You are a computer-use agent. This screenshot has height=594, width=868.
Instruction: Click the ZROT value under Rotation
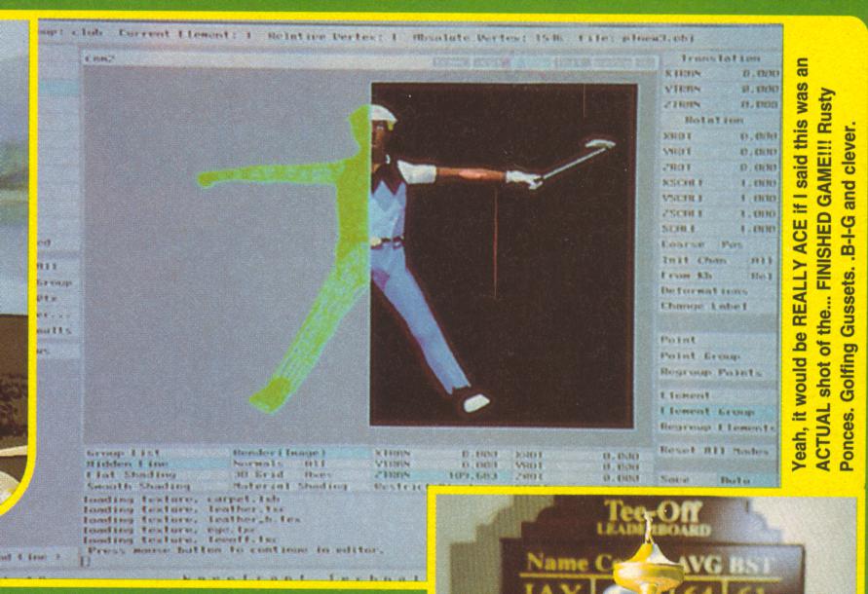point(759,167)
